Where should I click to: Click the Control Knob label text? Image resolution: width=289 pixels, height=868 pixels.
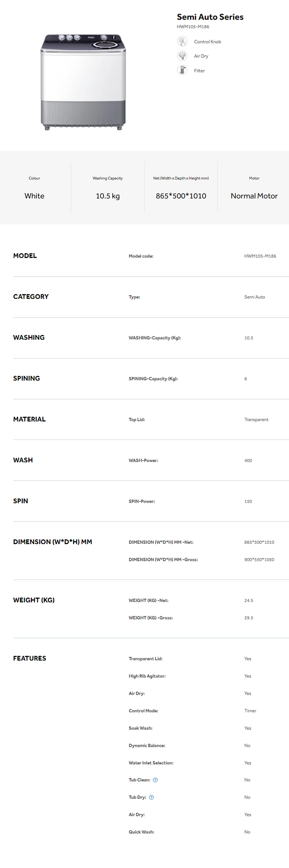[x=207, y=42]
